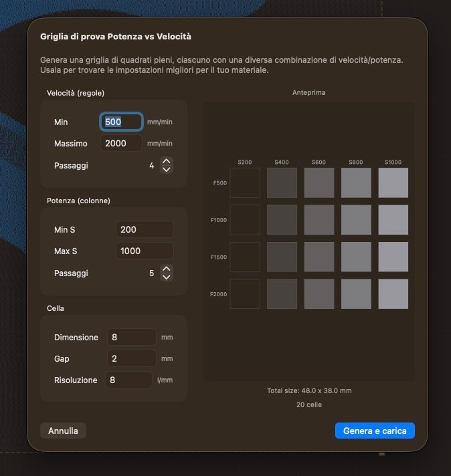Select the Velocità Massimo input field

[x=122, y=143]
